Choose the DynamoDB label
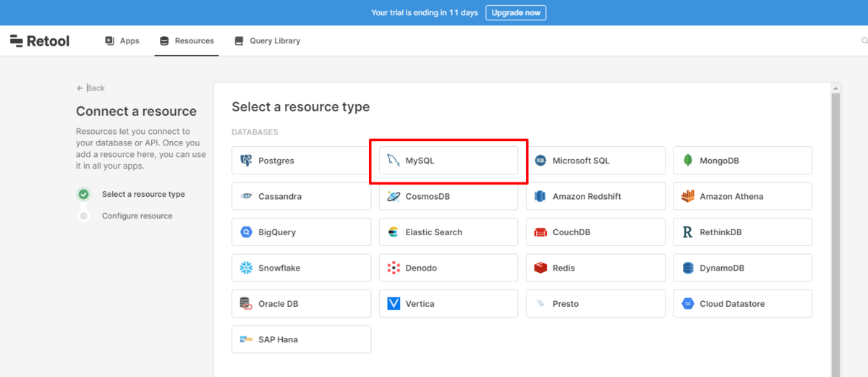The image size is (868, 377). [x=722, y=268]
